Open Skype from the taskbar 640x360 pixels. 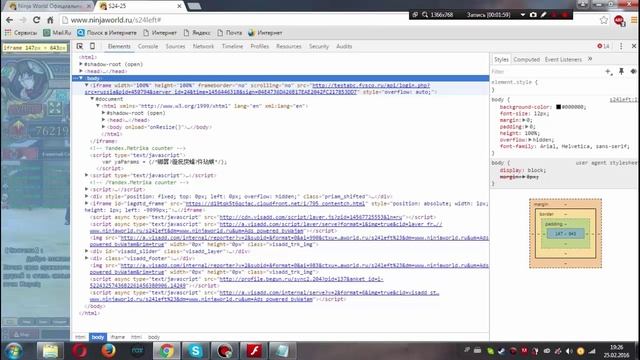coord(196,351)
